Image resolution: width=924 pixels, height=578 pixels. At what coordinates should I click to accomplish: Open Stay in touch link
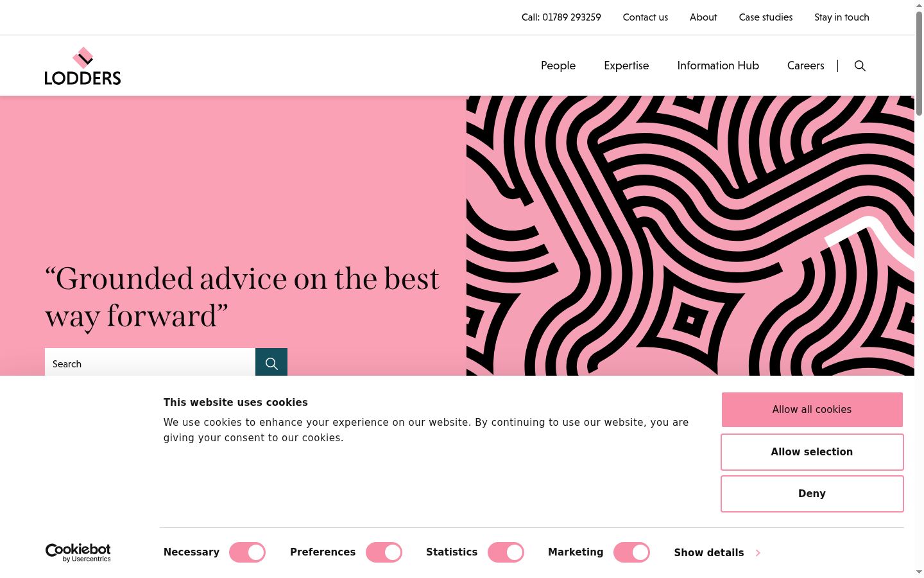[842, 17]
